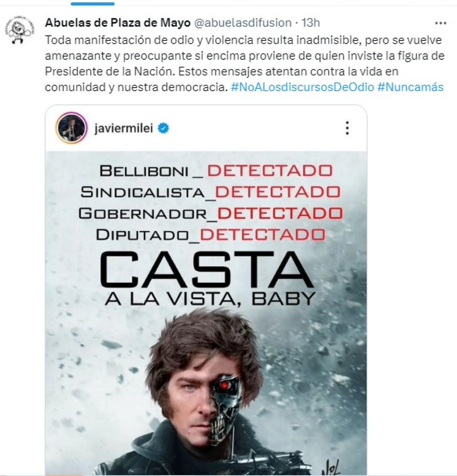Screen dimensions: 457x476
Task: Click the tweet text body to open the post
Action: (244, 64)
